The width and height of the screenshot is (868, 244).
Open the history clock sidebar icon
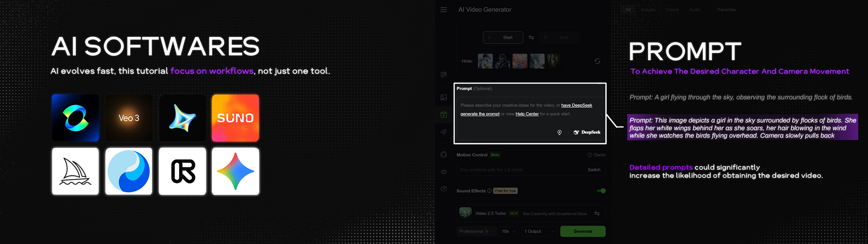443,189
